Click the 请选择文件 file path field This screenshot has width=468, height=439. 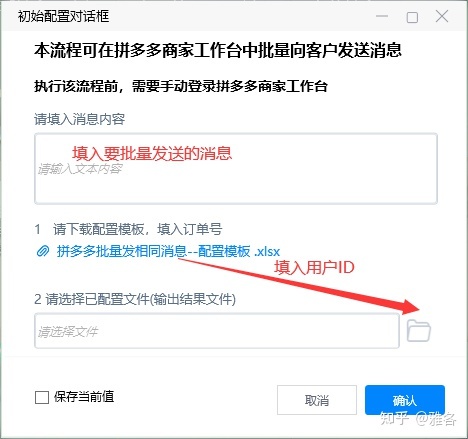217,331
